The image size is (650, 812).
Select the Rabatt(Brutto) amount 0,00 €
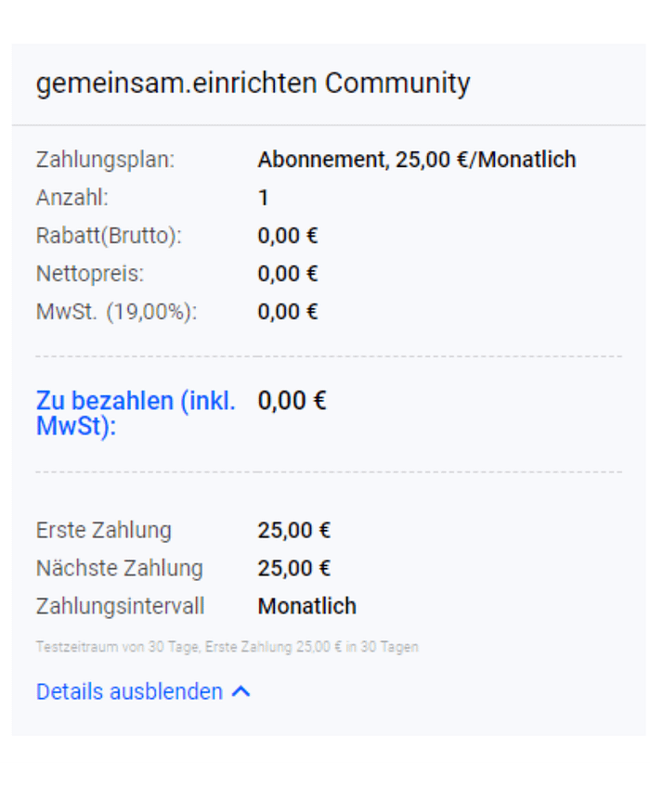pos(288,236)
